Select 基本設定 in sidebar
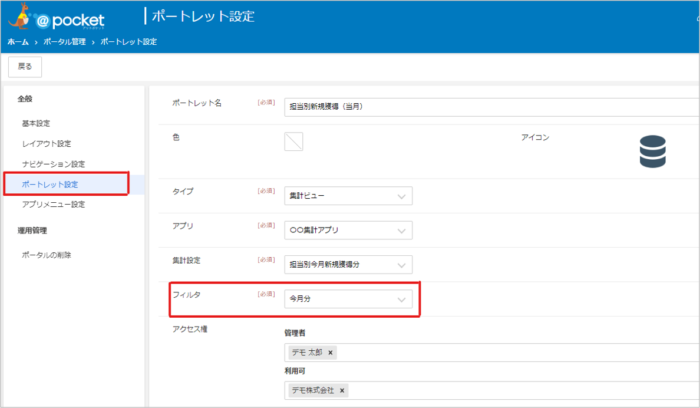Viewport: 700px width, 408px height. [x=36, y=123]
